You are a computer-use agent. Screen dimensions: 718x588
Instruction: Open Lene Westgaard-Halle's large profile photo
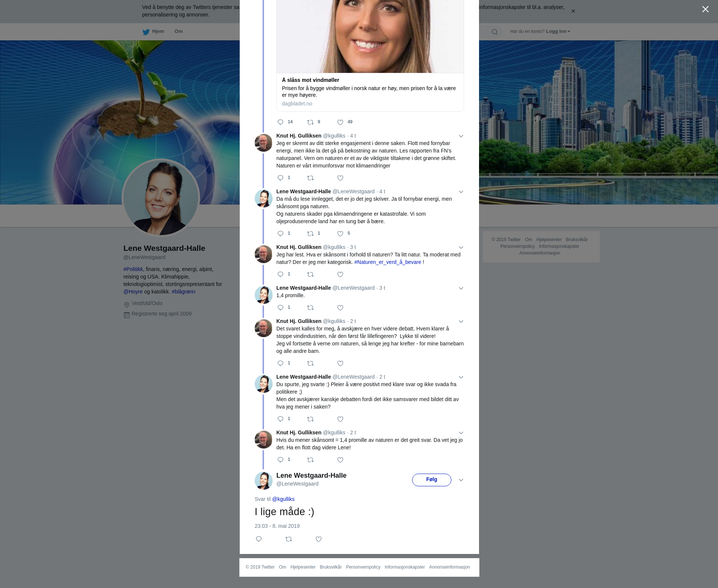pyautogui.click(x=161, y=198)
